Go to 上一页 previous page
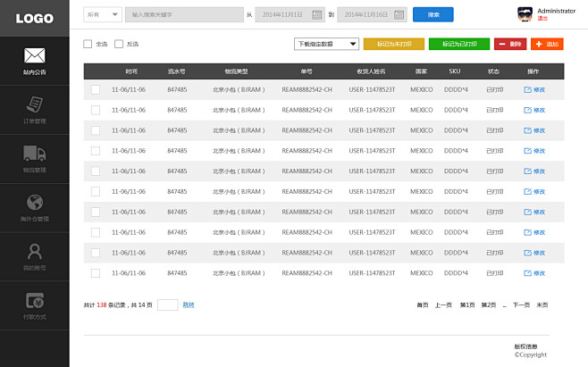The image size is (588, 367). click(x=443, y=305)
